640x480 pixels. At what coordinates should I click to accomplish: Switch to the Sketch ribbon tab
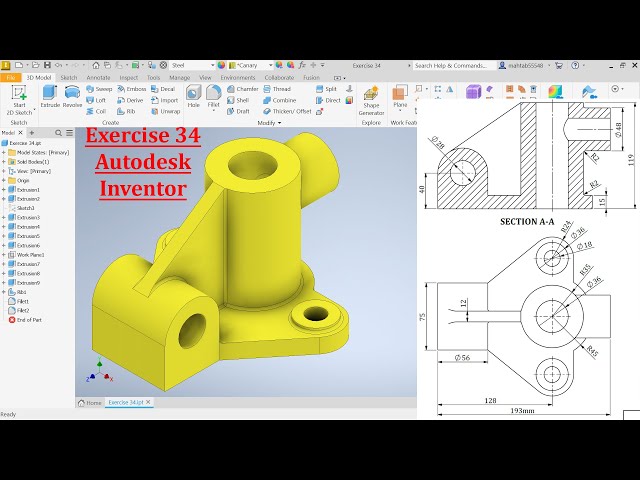tap(69, 78)
